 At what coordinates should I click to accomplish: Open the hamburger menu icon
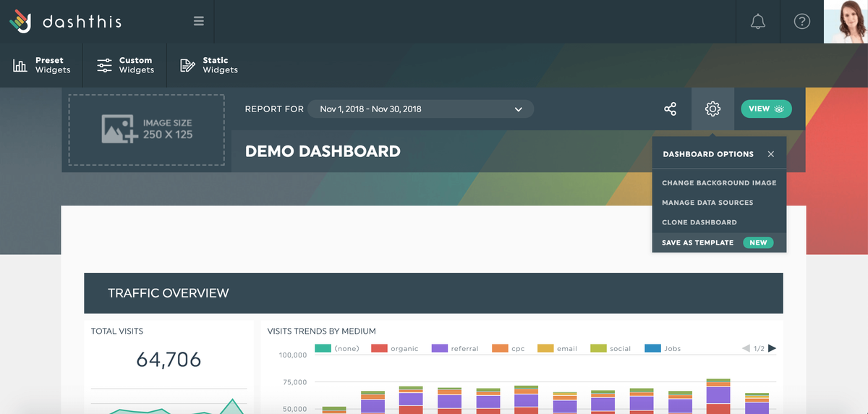pos(199,22)
